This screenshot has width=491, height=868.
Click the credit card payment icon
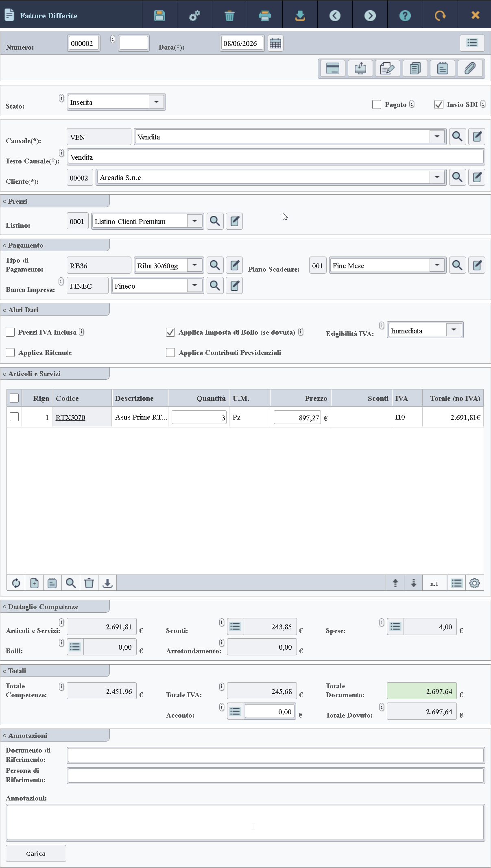coord(333,68)
